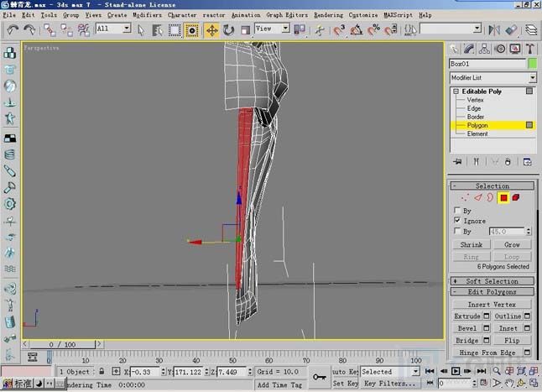Click the Insert Vertex button
Image resolution: width=542 pixels, height=392 pixels.
[x=492, y=305]
